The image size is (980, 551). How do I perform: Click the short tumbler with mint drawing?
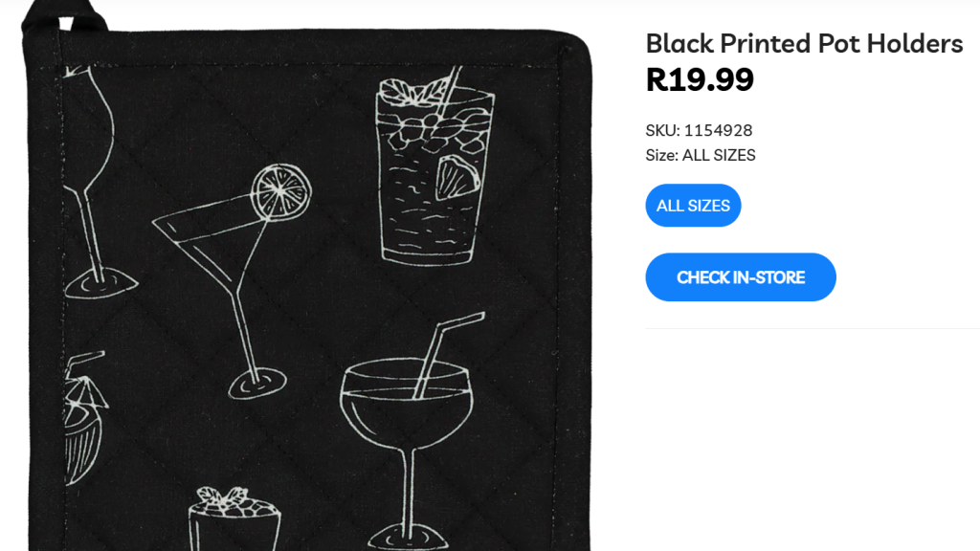coord(234,519)
